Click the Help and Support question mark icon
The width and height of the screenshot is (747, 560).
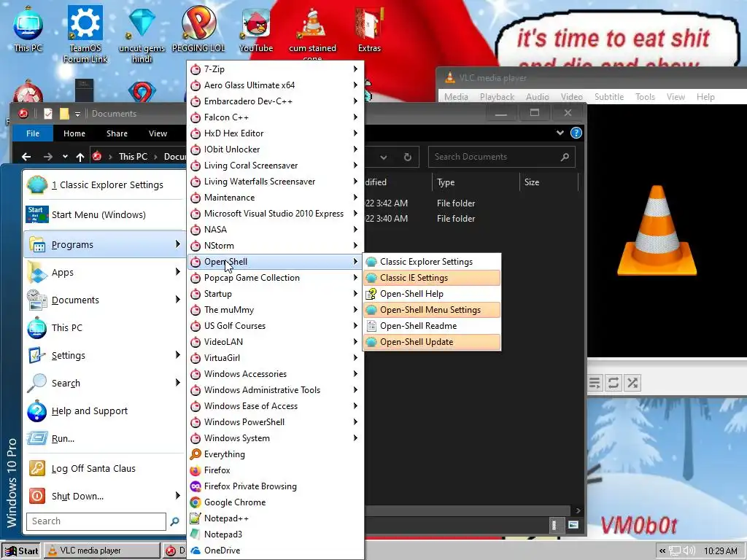[36, 411]
